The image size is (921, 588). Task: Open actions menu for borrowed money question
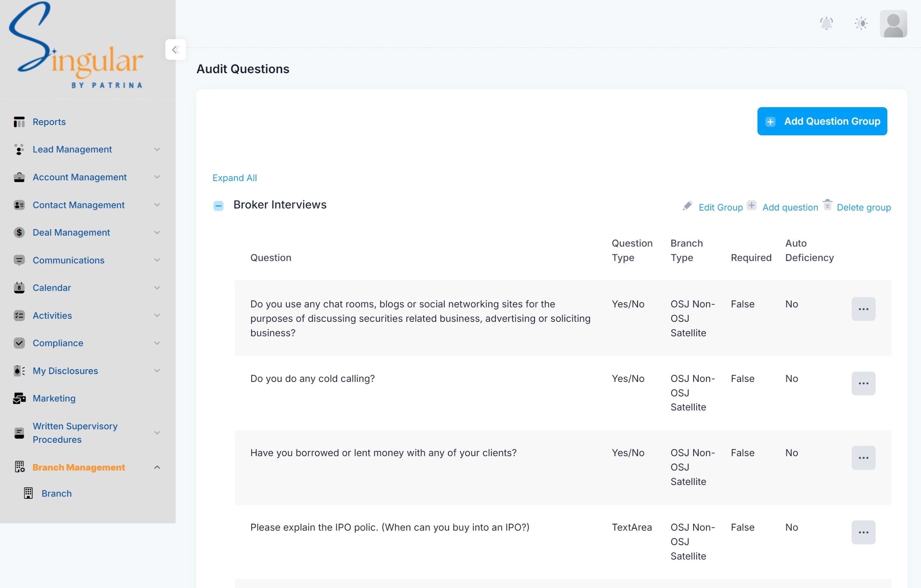(863, 458)
